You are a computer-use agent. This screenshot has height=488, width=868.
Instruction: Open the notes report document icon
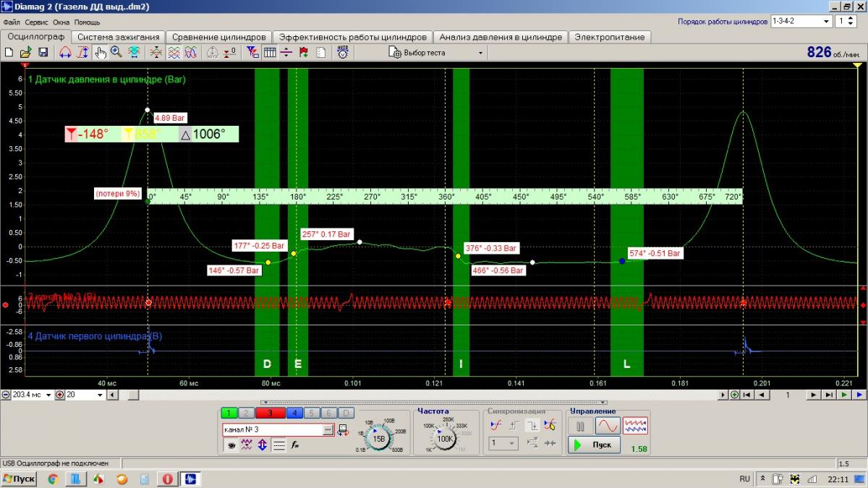(321, 52)
